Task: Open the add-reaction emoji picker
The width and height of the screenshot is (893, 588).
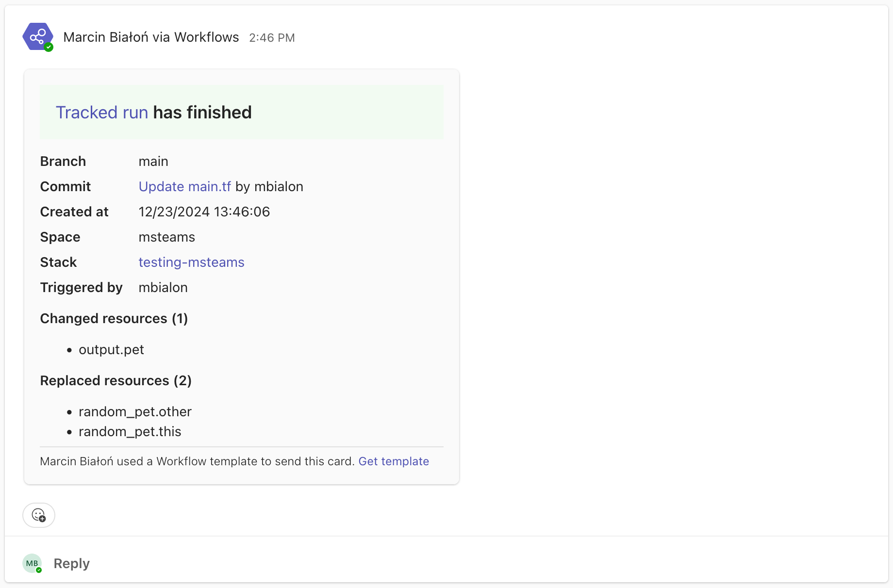Action: click(x=39, y=515)
